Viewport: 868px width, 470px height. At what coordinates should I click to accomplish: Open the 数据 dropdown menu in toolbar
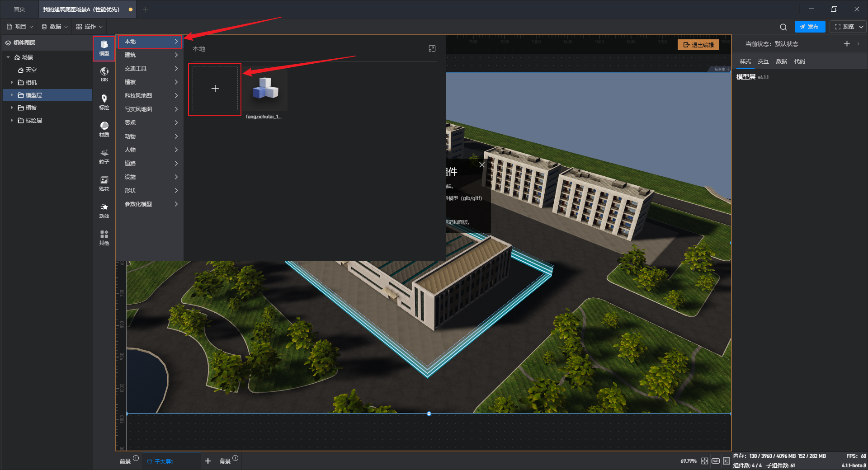(x=55, y=27)
